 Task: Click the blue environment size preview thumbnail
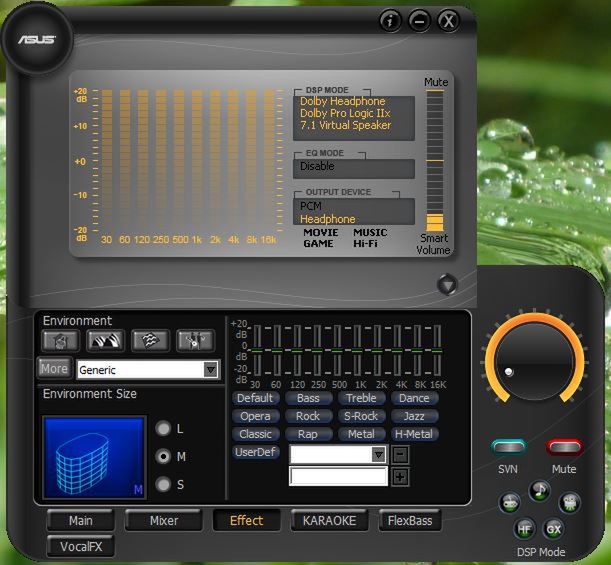coord(94,457)
